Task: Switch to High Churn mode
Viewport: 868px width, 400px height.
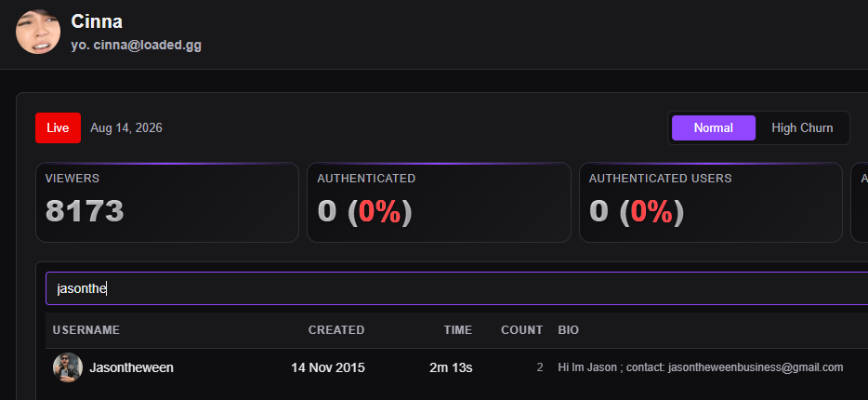Action: (802, 128)
